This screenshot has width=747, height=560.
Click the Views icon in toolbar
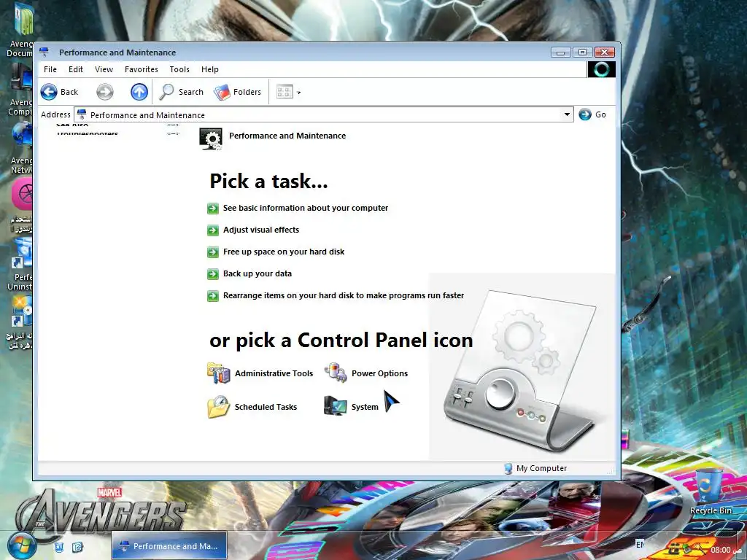285,92
